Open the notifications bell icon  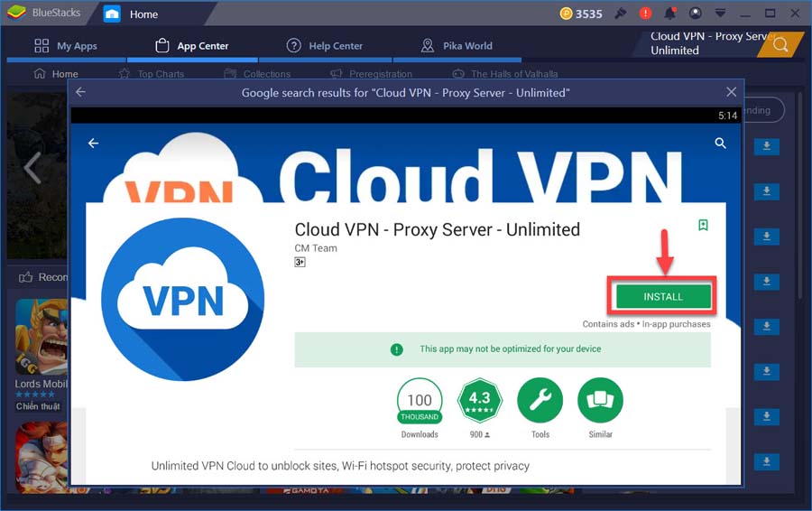click(670, 14)
